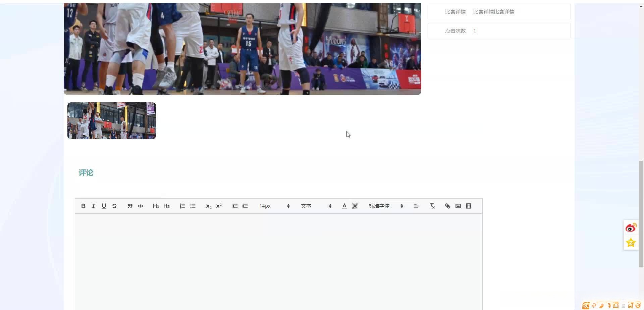
Task: Open the 标准字体 font family dropdown
Action: coord(386,206)
